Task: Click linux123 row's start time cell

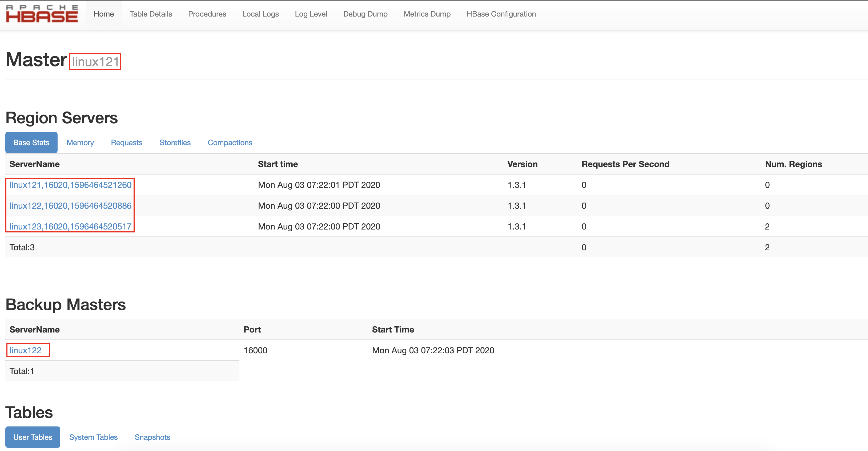Action: click(x=319, y=227)
